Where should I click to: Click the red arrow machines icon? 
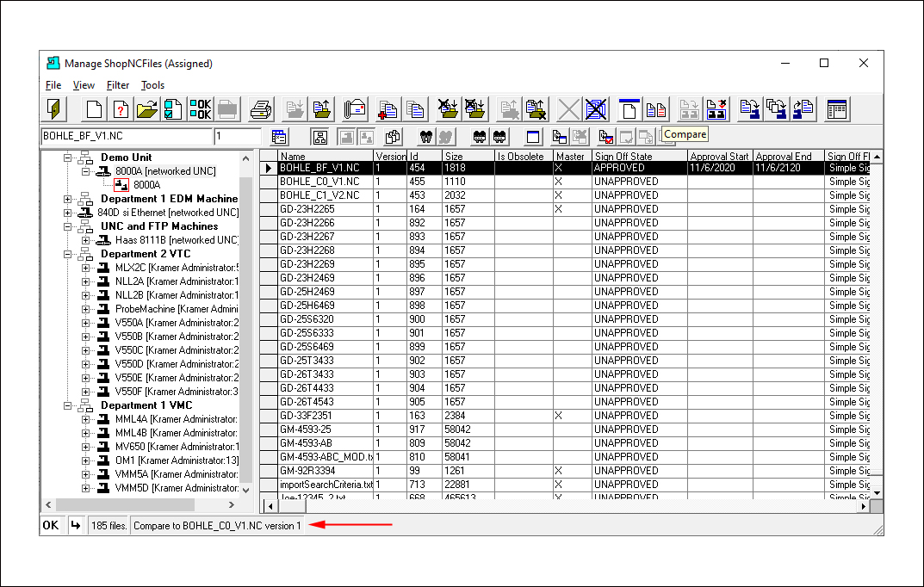click(716, 109)
